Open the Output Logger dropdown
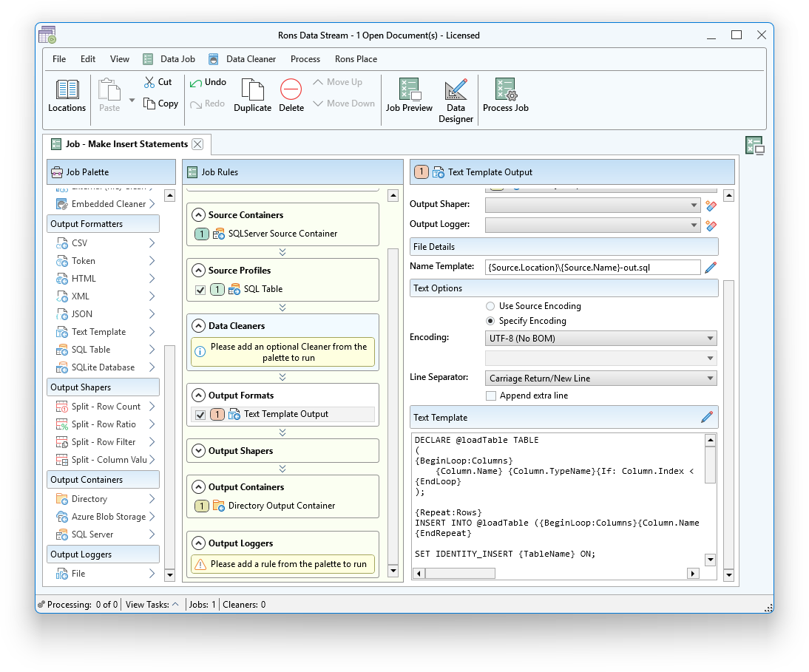809x672 pixels. (694, 225)
